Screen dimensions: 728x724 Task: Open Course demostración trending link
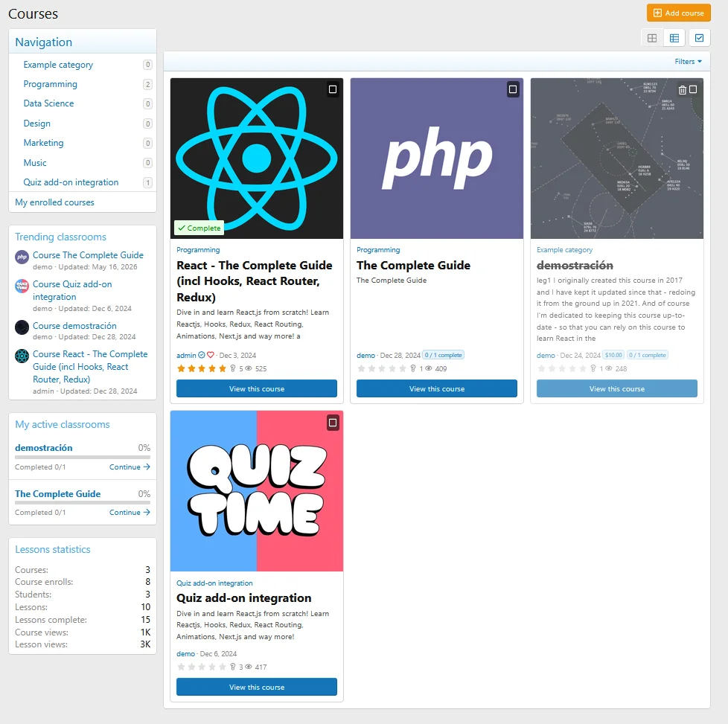click(74, 326)
